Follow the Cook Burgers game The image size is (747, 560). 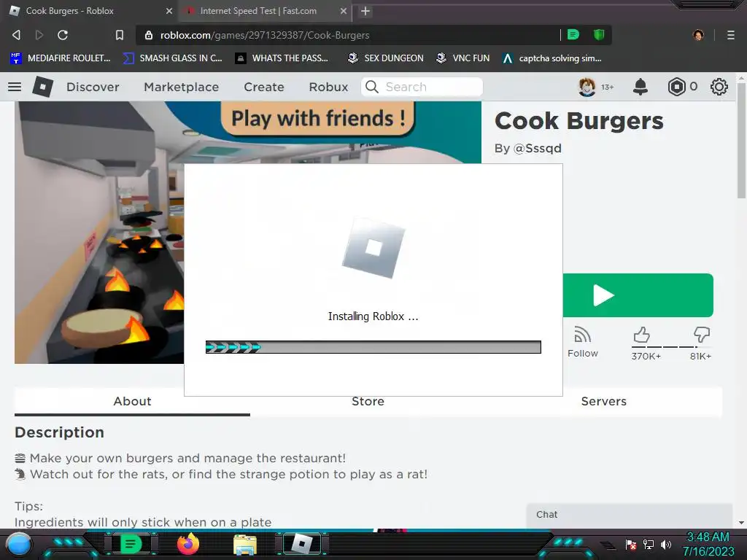point(583,342)
